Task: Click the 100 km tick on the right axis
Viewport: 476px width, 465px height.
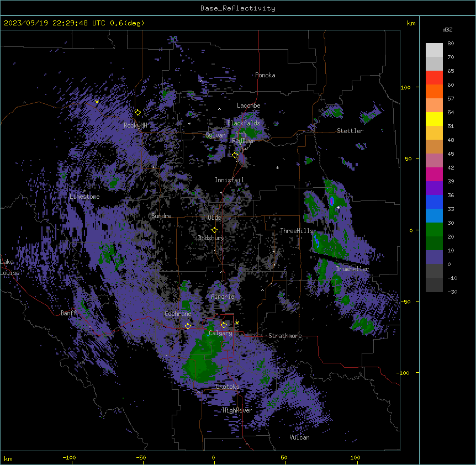Action: (405, 87)
